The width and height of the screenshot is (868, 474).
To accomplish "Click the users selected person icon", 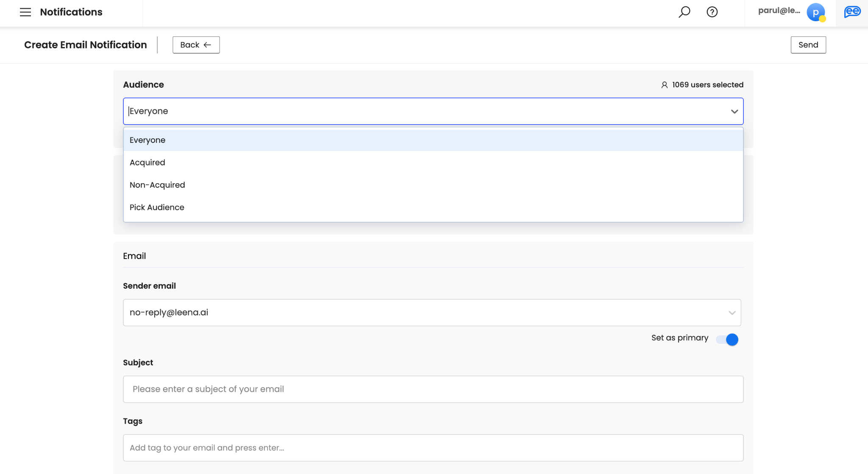I will click(664, 85).
